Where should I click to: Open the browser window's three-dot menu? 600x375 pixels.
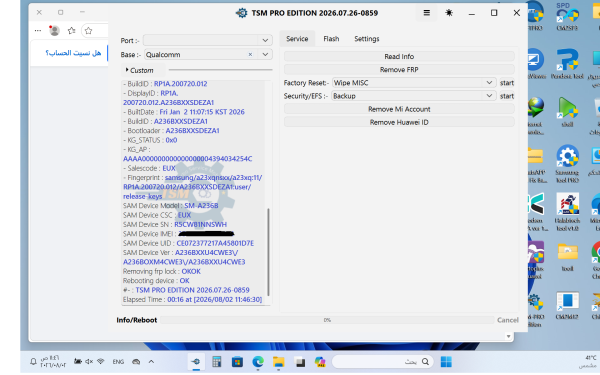(38, 31)
